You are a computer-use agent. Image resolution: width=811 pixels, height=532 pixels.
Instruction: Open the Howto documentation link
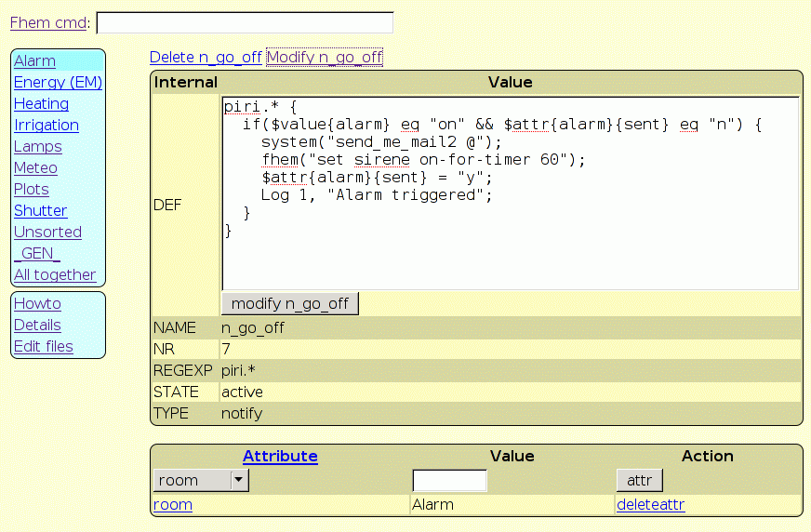pos(37,303)
